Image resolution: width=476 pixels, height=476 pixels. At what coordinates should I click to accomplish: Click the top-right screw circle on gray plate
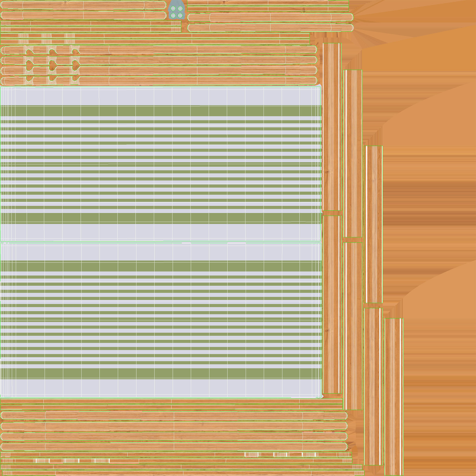pos(180,9)
